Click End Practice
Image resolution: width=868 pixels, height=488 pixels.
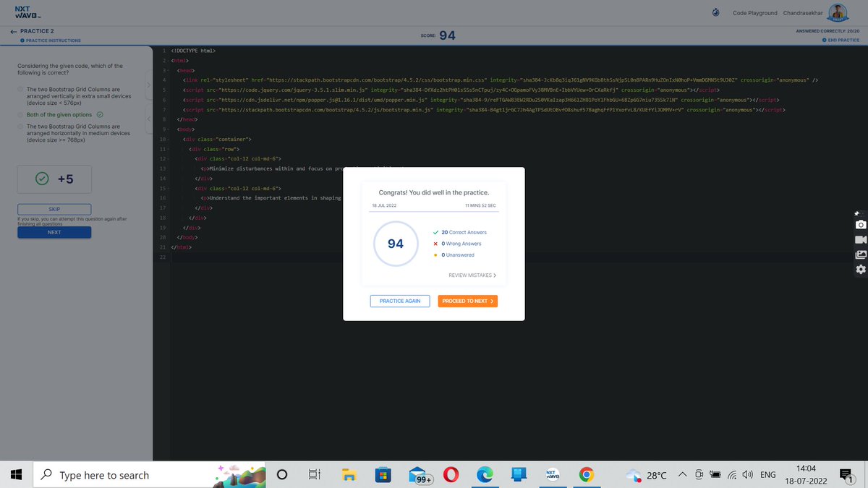pyautogui.click(x=841, y=40)
